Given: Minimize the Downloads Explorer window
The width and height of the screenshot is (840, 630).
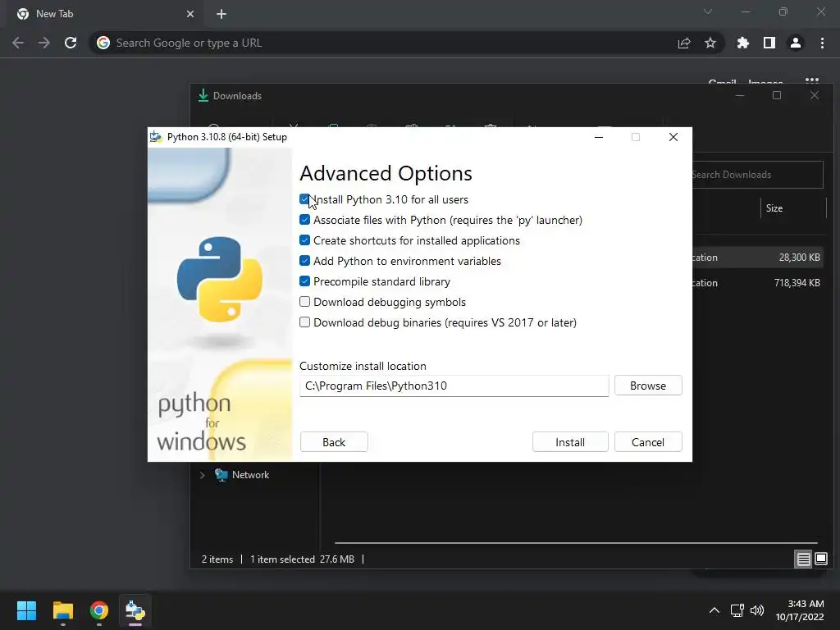Looking at the screenshot, I should pos(740,95).
